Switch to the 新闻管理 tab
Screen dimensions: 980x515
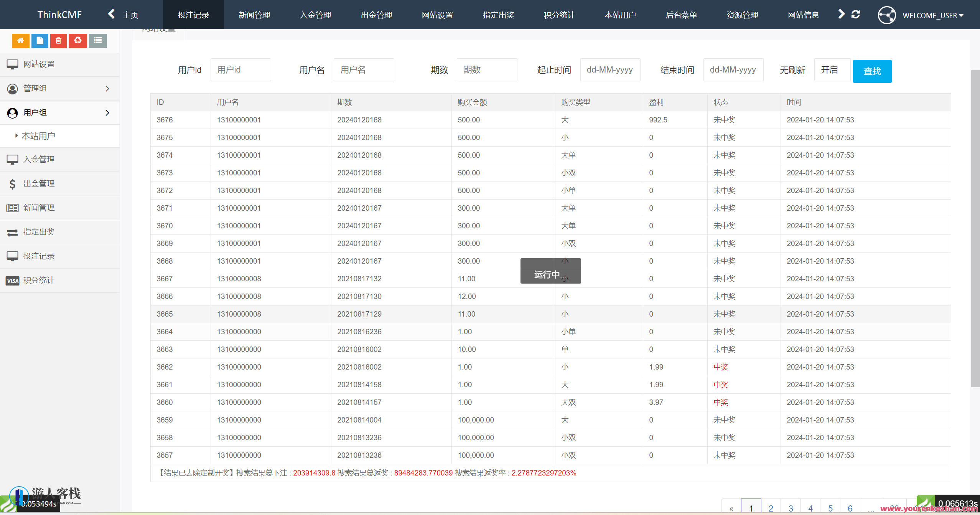(254, 15)
